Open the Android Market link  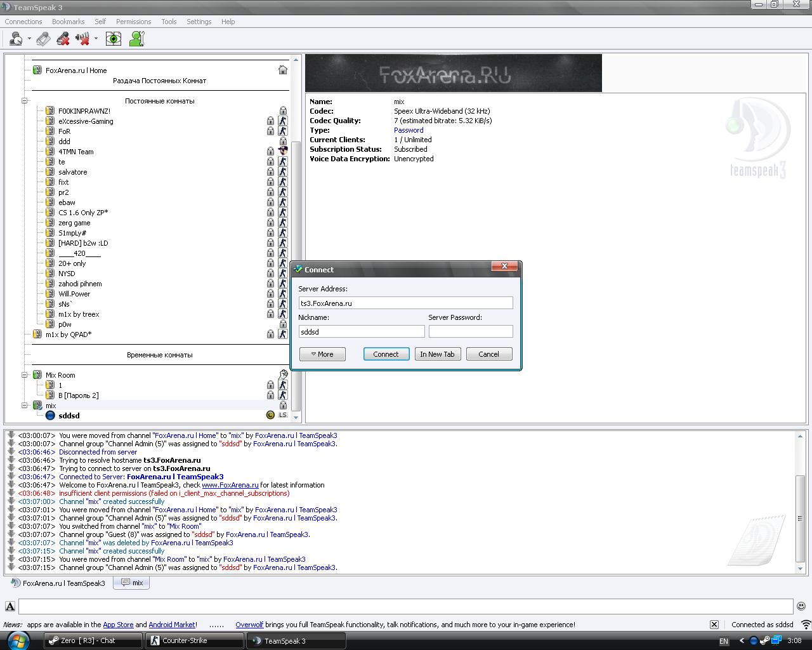pos(172,625)
